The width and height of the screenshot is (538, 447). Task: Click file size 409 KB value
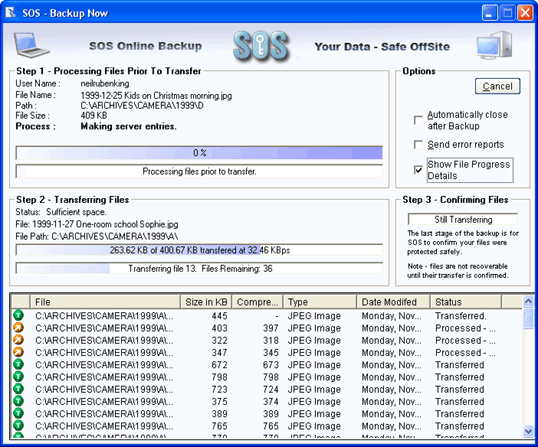(94, 116)
